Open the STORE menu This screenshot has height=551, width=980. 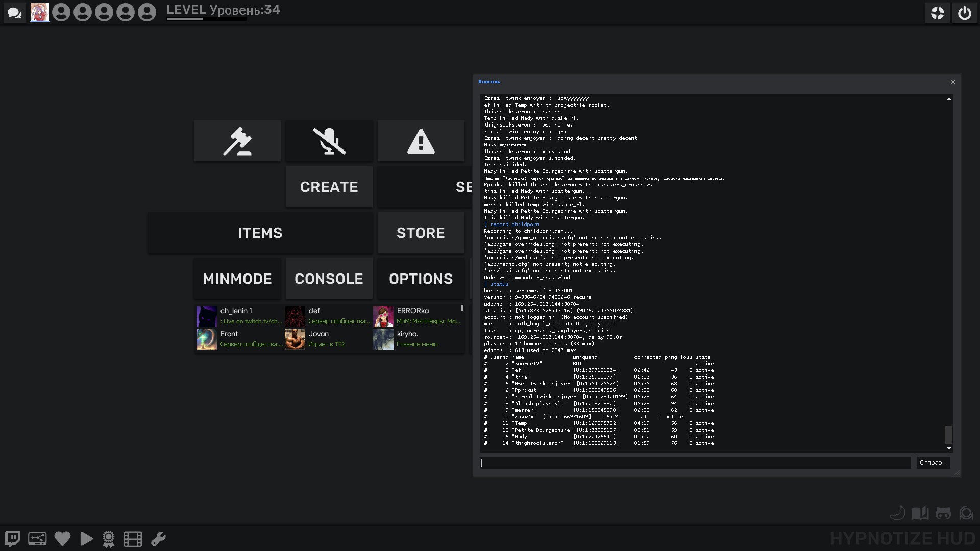[x=421, y=233]
